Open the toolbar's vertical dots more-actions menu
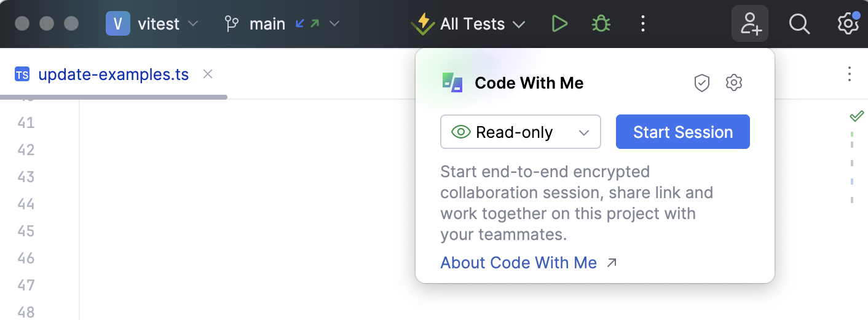868x320 pixels. point(642,24)
